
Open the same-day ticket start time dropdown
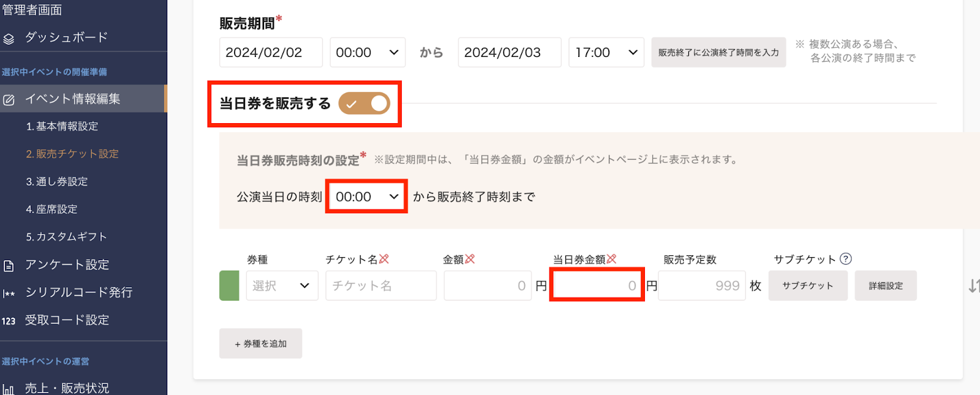[367, 197]
